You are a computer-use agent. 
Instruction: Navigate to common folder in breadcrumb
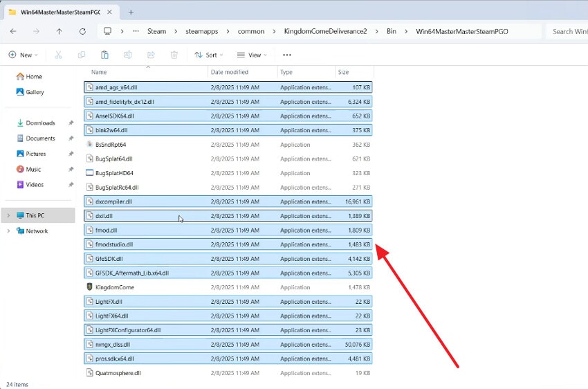coord(251,32)
